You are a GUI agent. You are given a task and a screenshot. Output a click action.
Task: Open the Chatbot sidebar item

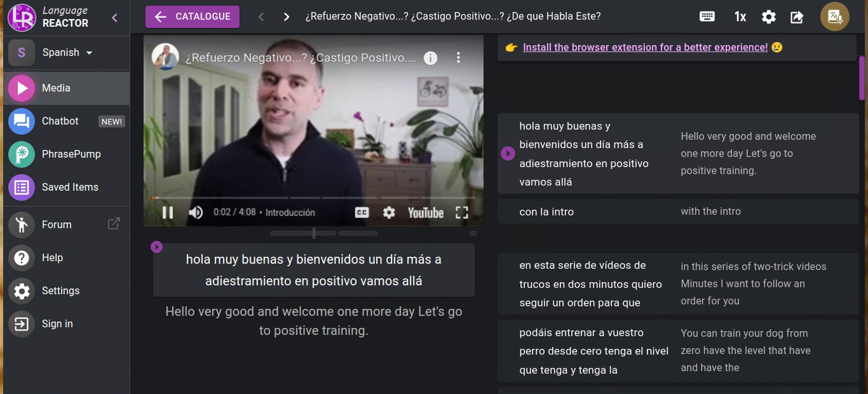click(60, 121)
